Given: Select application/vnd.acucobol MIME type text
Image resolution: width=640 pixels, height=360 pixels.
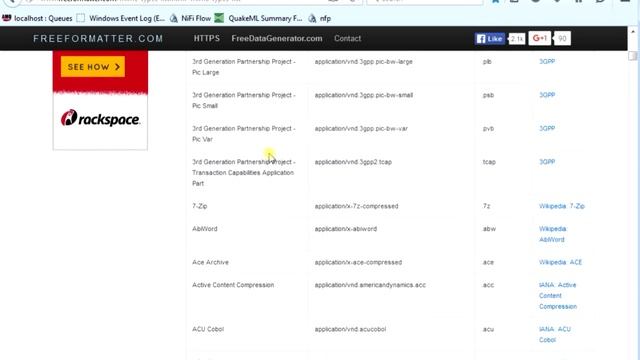Looking at the screenshot, I should point(350,329).
